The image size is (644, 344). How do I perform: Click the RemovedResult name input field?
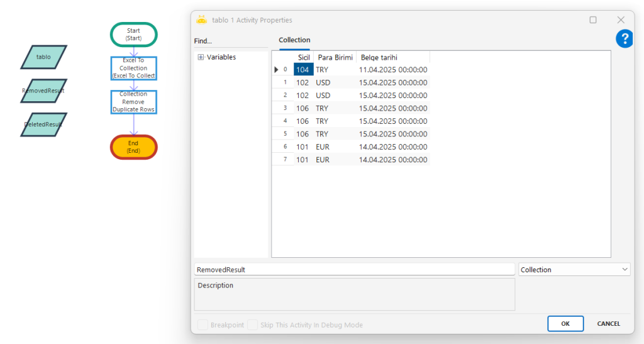pos(354,269)
